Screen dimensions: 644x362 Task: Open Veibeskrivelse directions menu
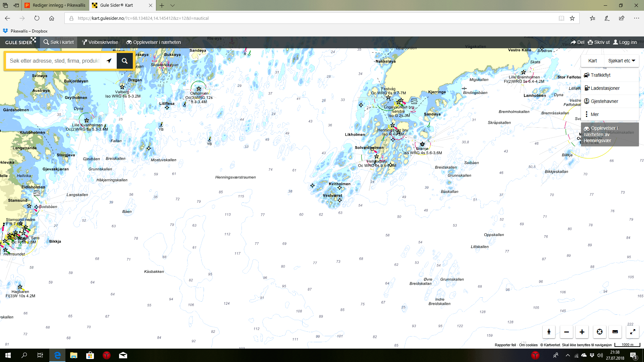pyautogui.click(x=100, y=42)
